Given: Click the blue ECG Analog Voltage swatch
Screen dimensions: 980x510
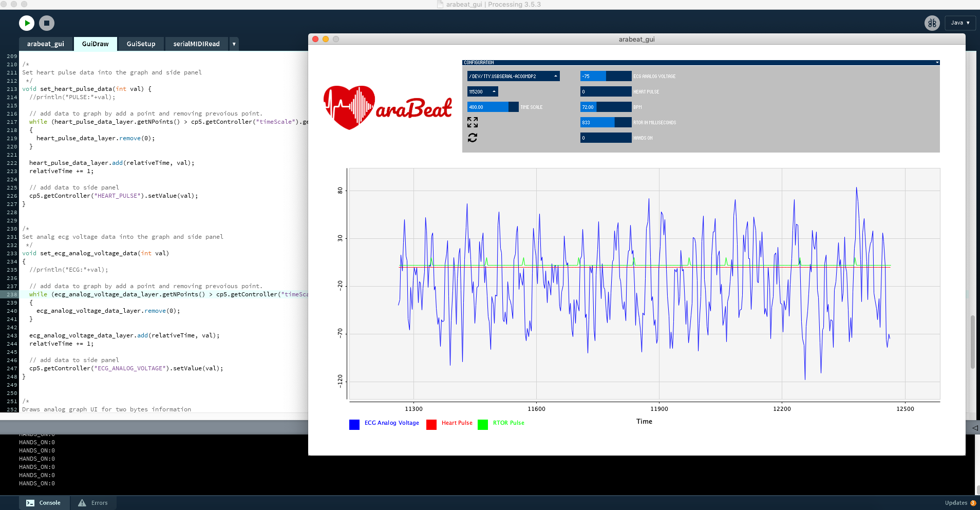Looking at the screenshot, I should 354,425.
